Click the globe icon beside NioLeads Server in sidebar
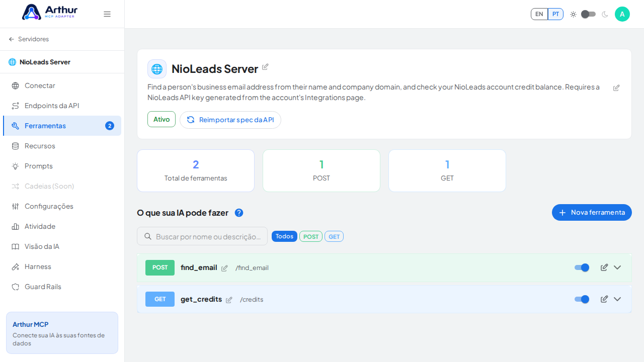This screenshot has height=362, width=644. (13, 62)
